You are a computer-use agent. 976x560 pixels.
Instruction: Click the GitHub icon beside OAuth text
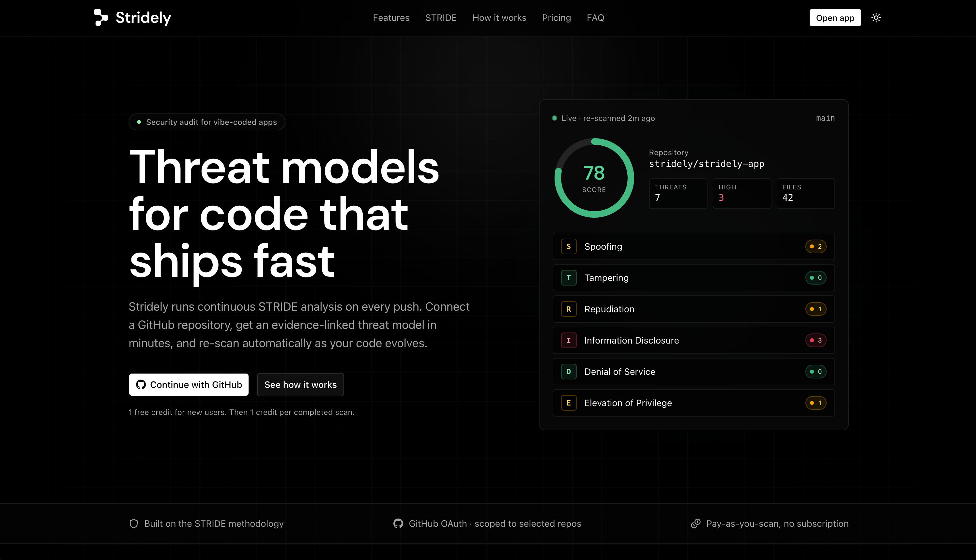pos(398,523)
